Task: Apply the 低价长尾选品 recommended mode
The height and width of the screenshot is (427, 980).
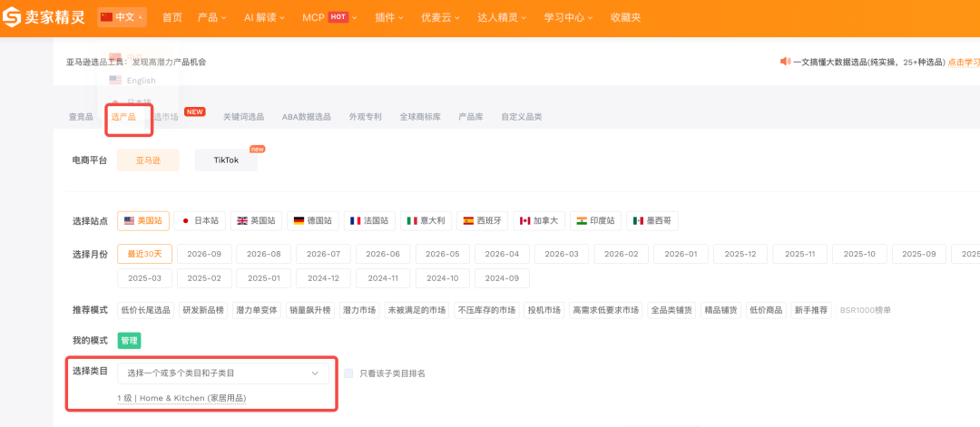Action: pos(145,310)
